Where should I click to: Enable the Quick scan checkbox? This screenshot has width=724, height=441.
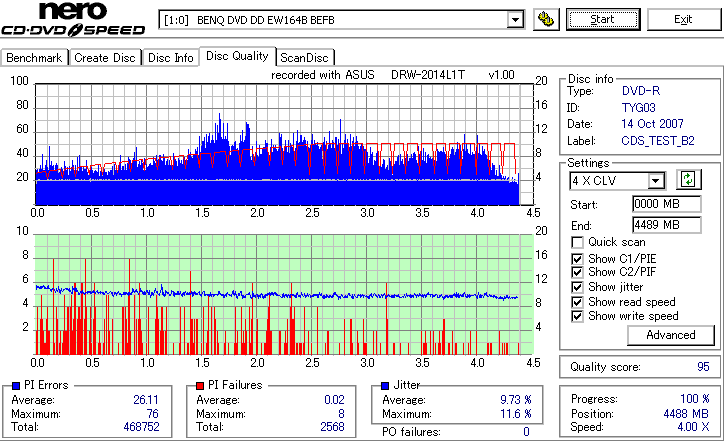[x=577, y=242]
